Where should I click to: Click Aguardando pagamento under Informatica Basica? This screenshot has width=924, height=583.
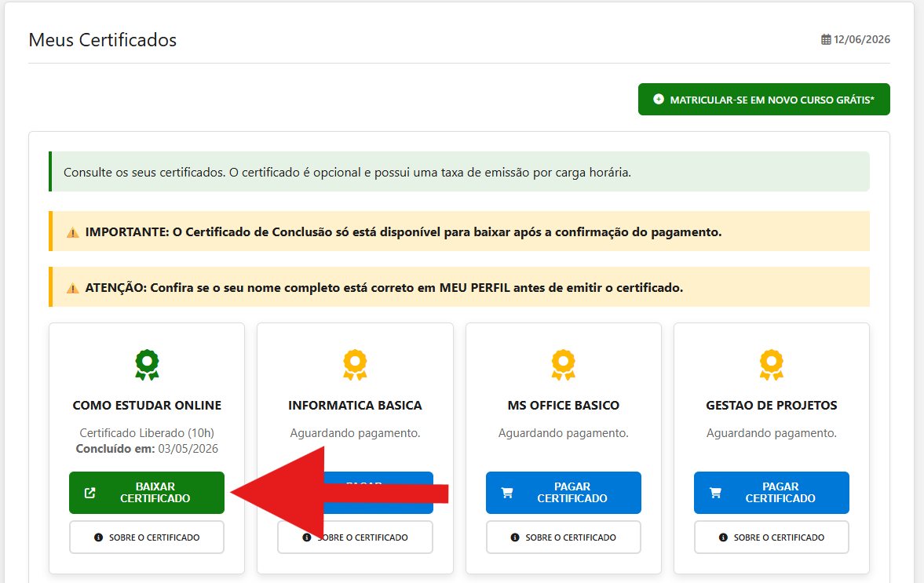(x=356, y=433)
